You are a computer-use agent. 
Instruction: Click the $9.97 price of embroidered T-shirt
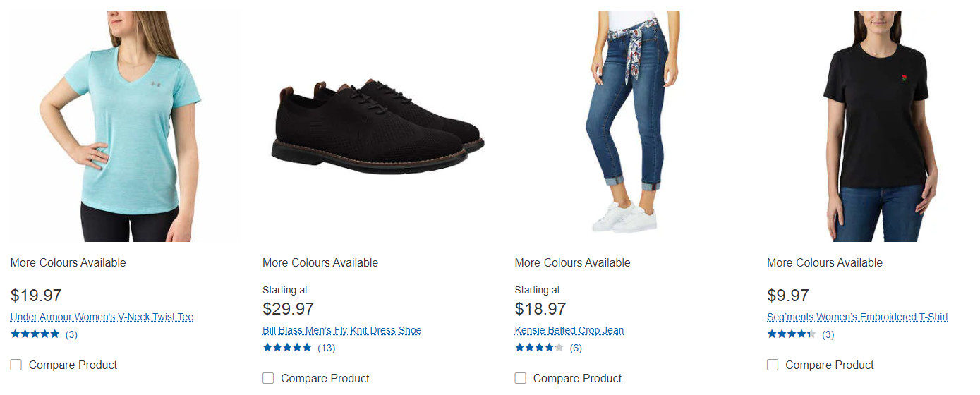(788, 296)
